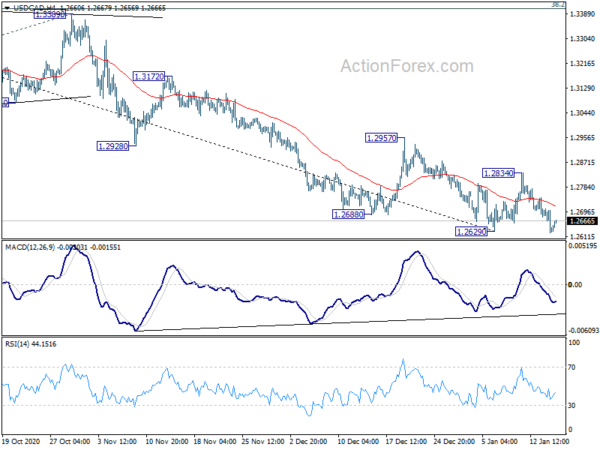Click the 38.2 Fibonacci label at top right

[556, 4]
